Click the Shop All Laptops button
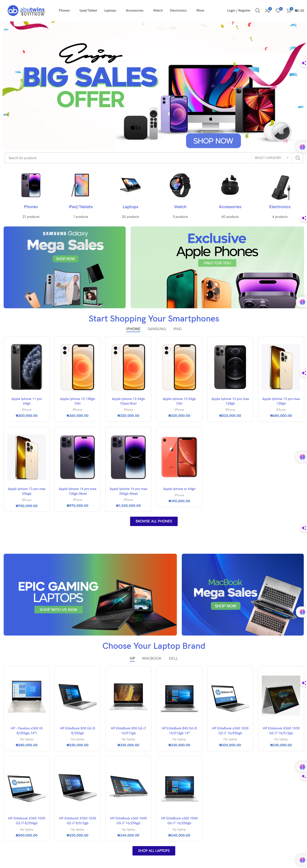The width and height of the screenshot is (307, 868). pos(153,850)
